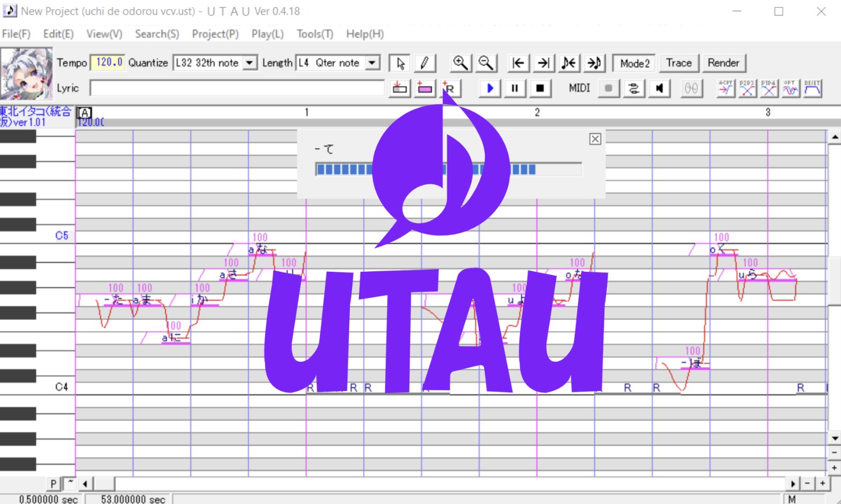Open the Quantize dropdown

249,63
